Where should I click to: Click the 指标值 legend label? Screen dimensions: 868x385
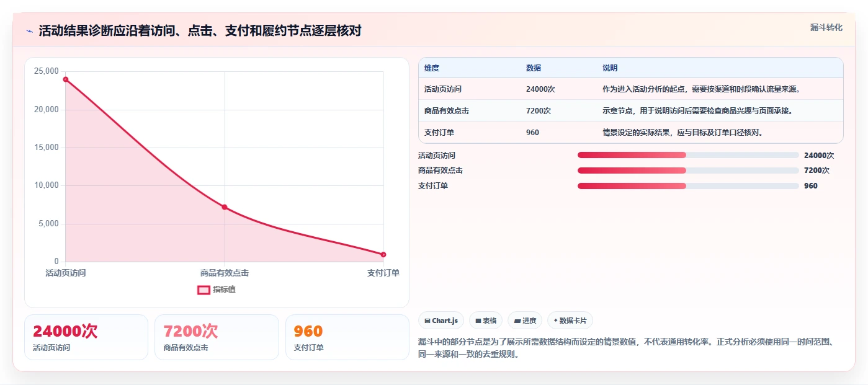click(x=224, y=290)
